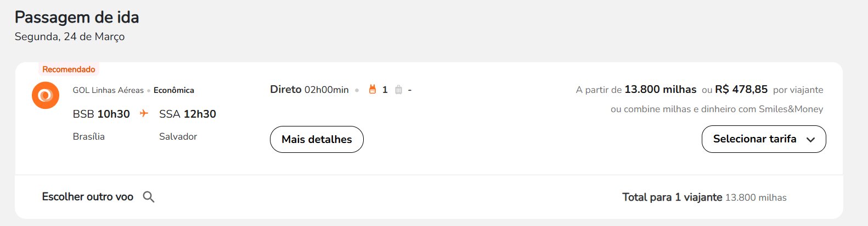Click the Passagem de ida heading

pos(77,17)
